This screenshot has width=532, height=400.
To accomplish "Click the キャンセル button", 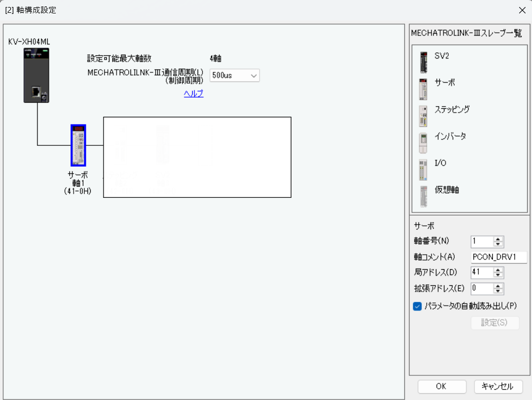I will [x=498, y=387].
